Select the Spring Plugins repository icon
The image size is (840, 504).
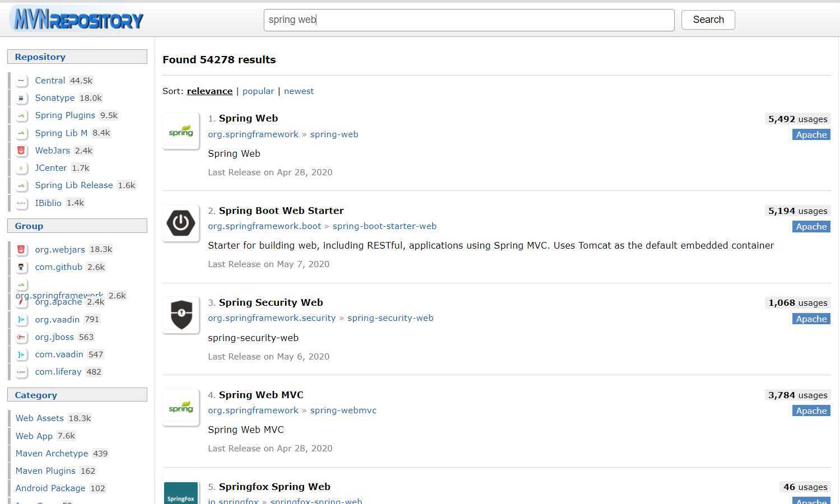pos(21,115)
